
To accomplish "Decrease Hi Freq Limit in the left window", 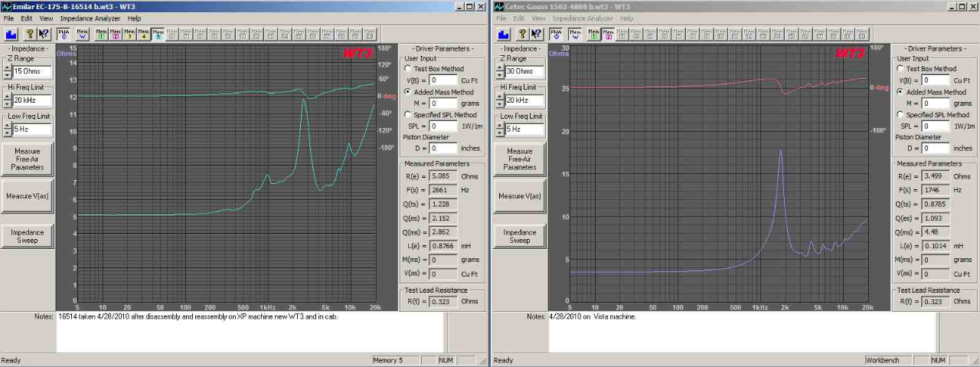I will click(x=7, y=104).
